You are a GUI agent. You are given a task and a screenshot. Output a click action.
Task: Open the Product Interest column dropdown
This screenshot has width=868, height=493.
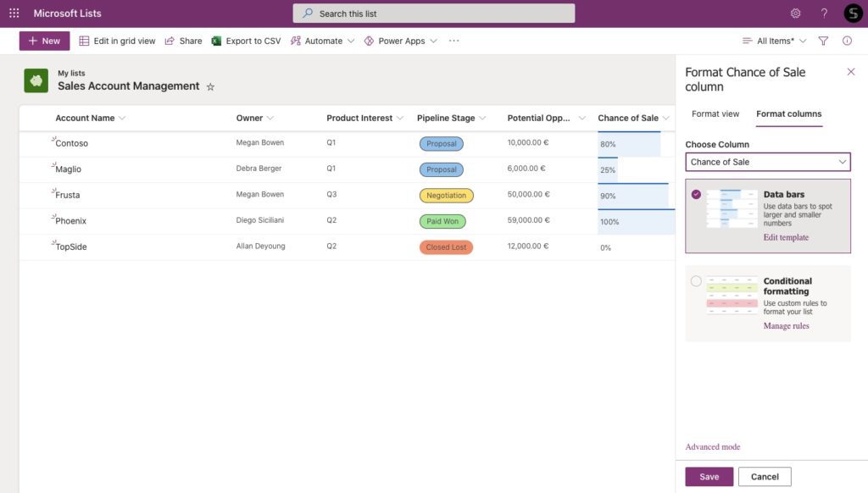(400, 118)
